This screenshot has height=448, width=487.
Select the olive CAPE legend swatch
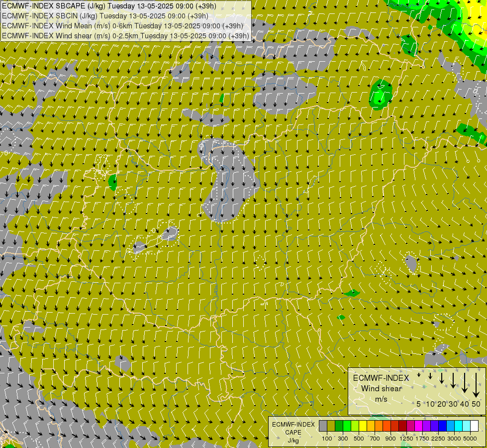pyautogui.click(x=331, y=426)
